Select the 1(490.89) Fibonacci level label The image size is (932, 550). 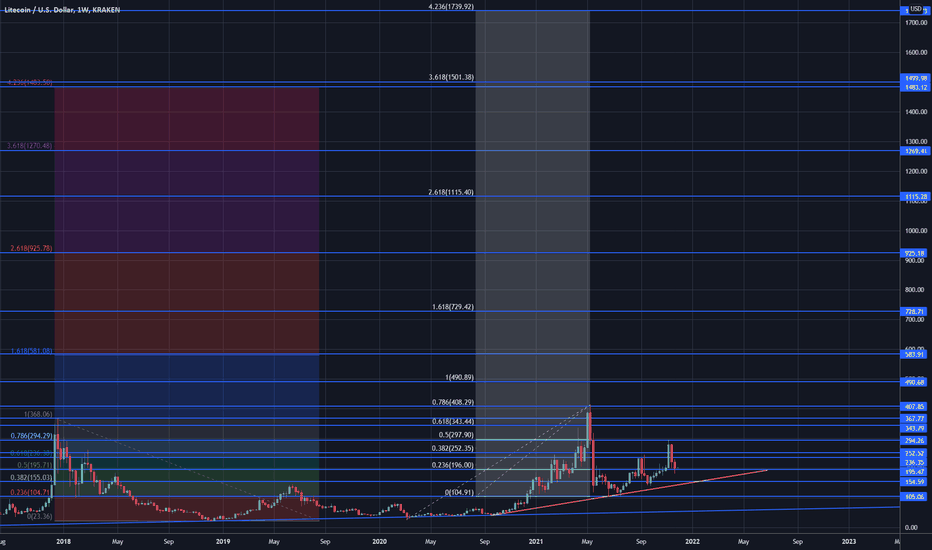pyautogui.click(x=459, y=378)
